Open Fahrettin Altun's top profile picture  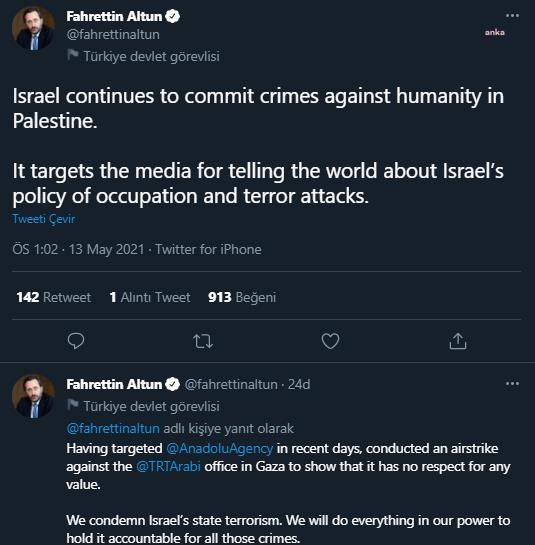click(x=33, y=29)
